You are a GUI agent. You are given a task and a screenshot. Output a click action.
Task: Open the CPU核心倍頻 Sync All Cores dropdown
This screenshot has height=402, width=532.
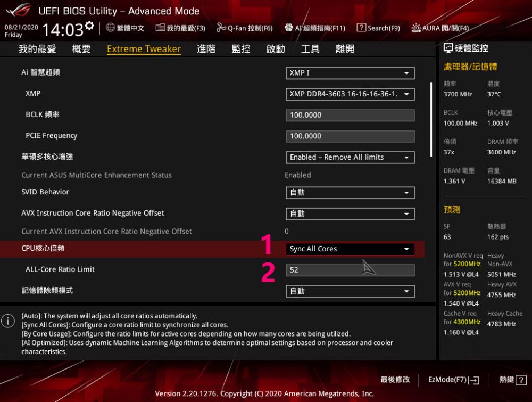click(x=350, y=249)
